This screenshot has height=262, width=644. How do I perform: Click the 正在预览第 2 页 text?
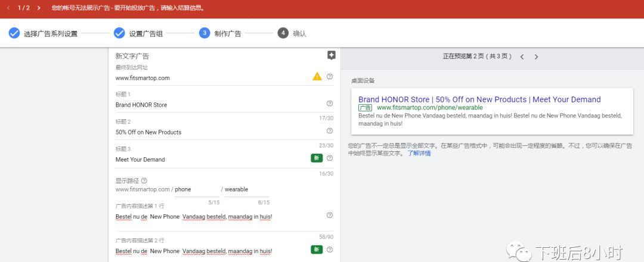pyautogui.click(x=477, y=57)
